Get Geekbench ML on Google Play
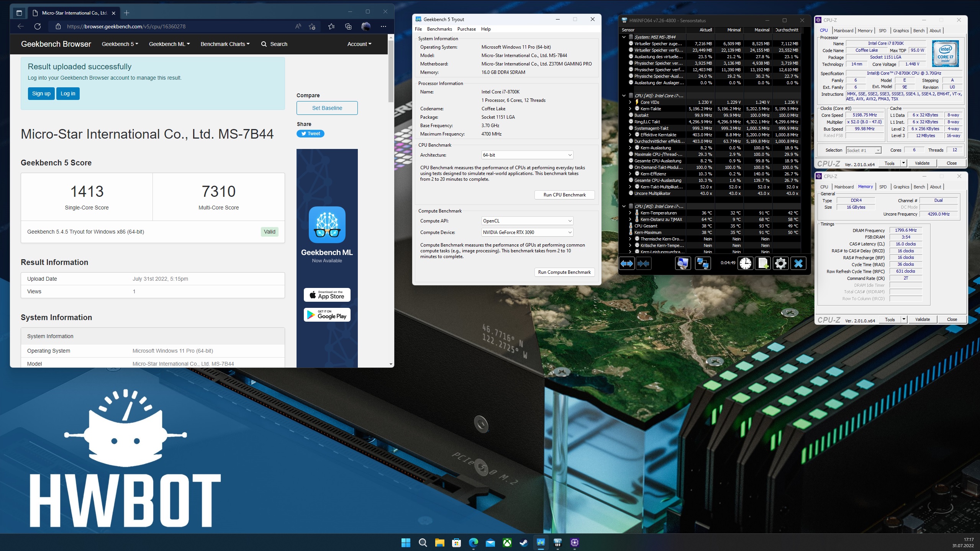This screenshot has width=980, height=551. point(327,315)
